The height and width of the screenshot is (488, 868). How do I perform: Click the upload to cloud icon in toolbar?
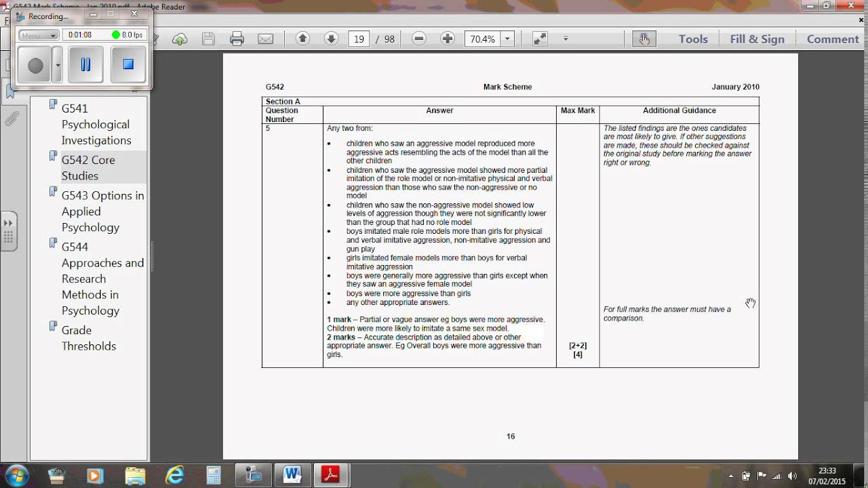tap(180, 39)
